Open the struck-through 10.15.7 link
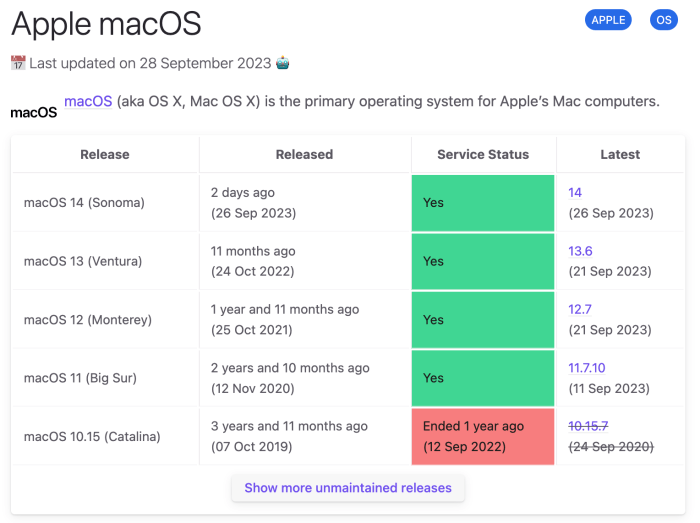Image resolution: width=700 pixels, height=523 pixels. (x=588, y=426)
